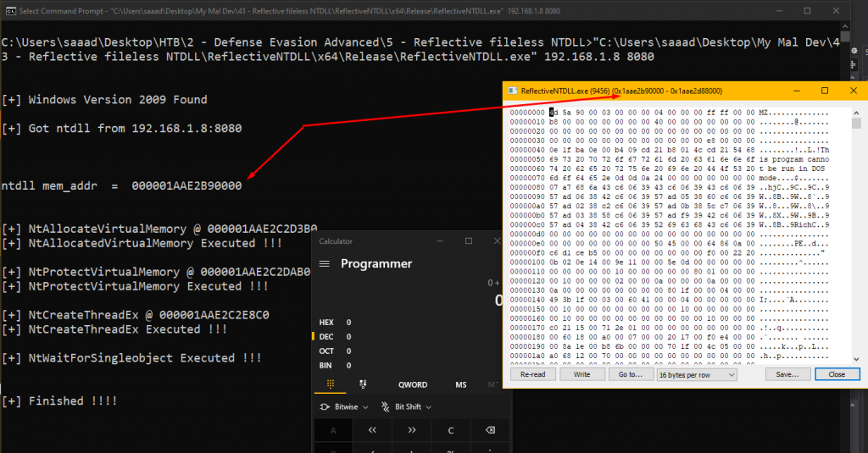Image resolution: width=868 pixels, height=453 pixels.
Task: Click selected byte 4d at offset 00000000
Action: pos(554,113)
